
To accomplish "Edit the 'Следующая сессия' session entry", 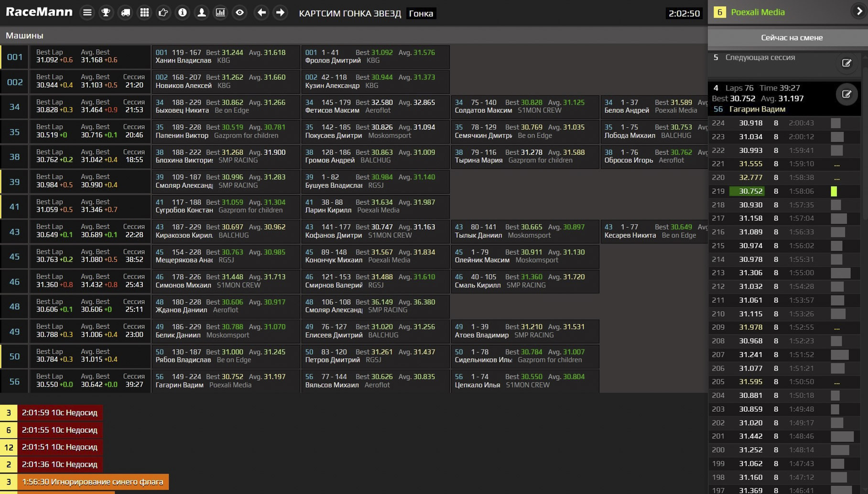I will [x=846, y=63].
